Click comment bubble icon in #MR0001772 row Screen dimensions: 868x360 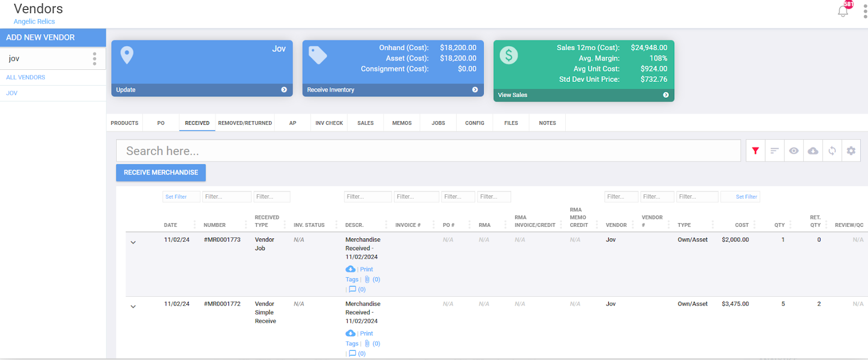[x=352, y=353]
